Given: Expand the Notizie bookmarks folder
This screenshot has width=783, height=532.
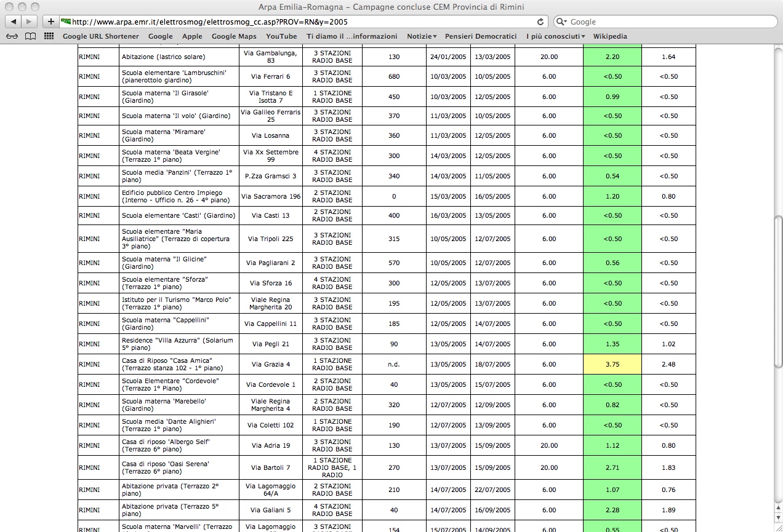Looking at the screenshot, I should 422,36.
